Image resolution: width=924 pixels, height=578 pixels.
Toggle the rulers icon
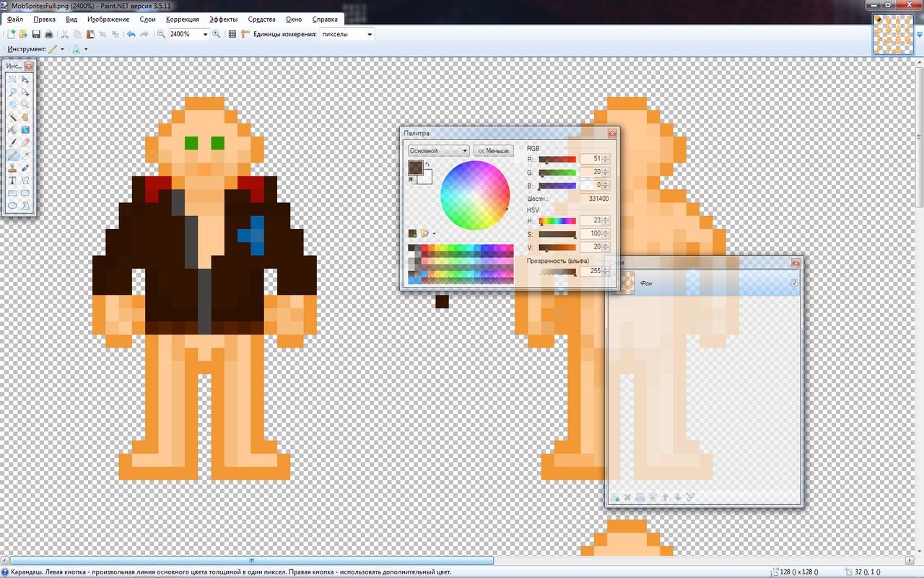[245, 34]
